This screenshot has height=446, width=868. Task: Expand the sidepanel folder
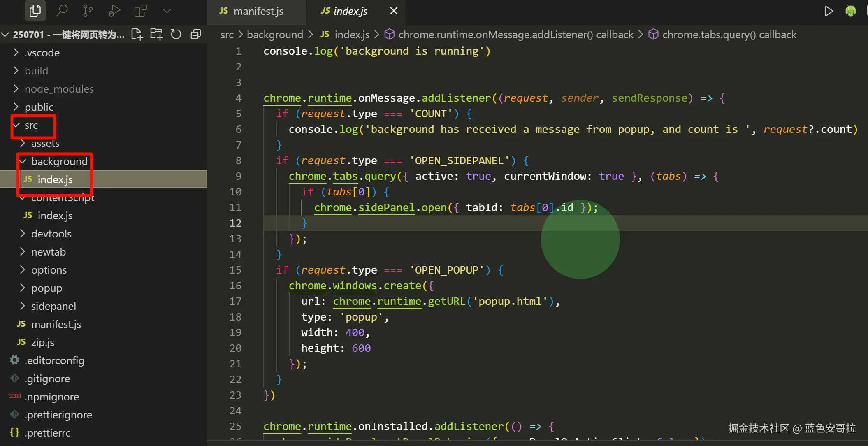pyautogui.click(x=53, y=306)
